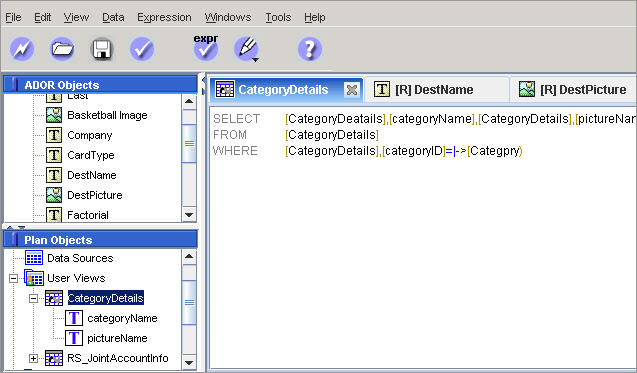Expand the RS_JointAccountInfo node

pyautogui.click(x=33, y=358)
